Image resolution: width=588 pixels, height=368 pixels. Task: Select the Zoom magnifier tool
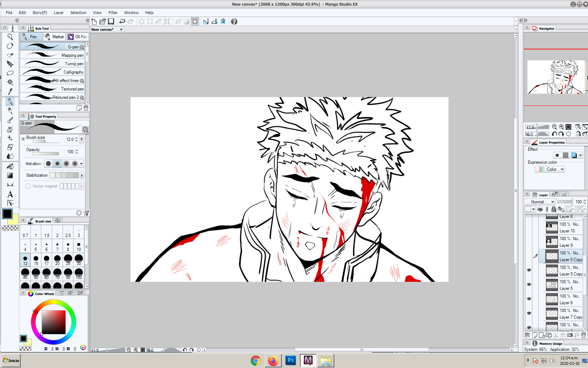point(10,37)
